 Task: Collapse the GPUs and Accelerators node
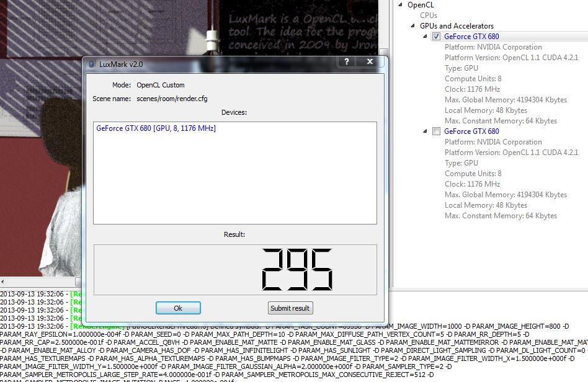(x=412, y=26)
